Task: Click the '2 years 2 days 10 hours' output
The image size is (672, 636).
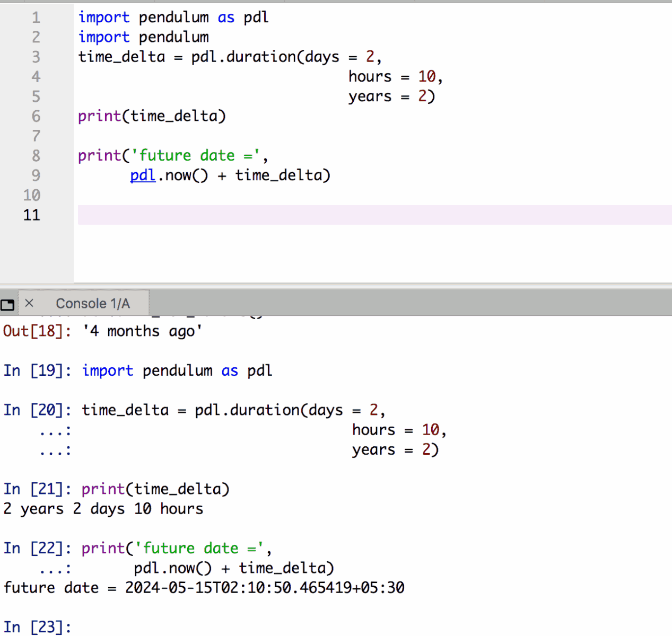Action: (x=103, y=509)
